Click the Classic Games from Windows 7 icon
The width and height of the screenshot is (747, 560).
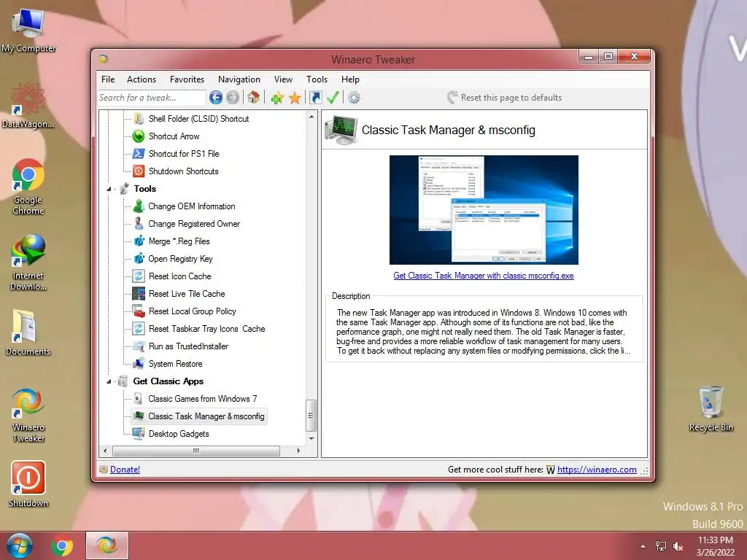point(138,399)
